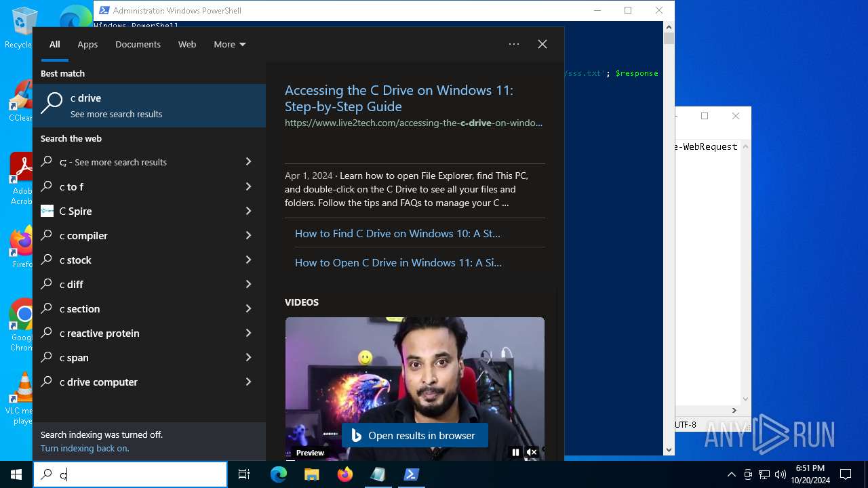Switch to the Apps search tab

coord(87,44)
